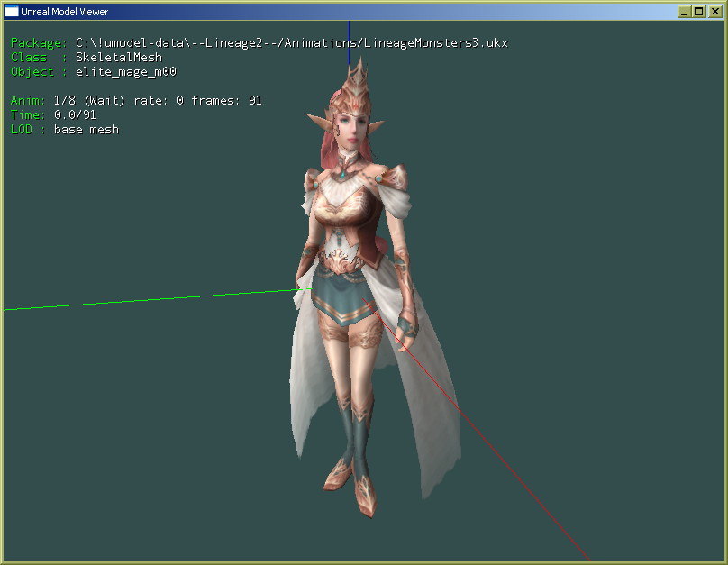Screen dimensions: 728x565
Task: Click the object name elite_mage_m00
Action: coord(126,71)
